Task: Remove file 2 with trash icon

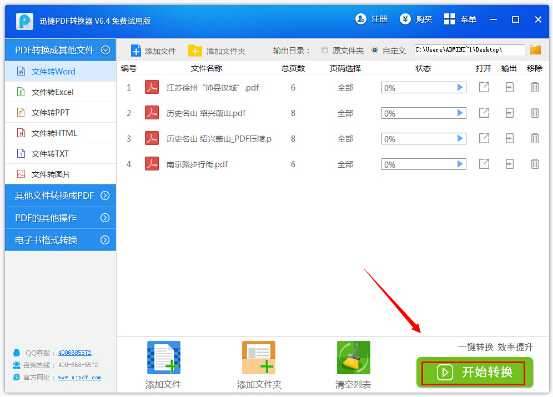Action: (535, 112)
